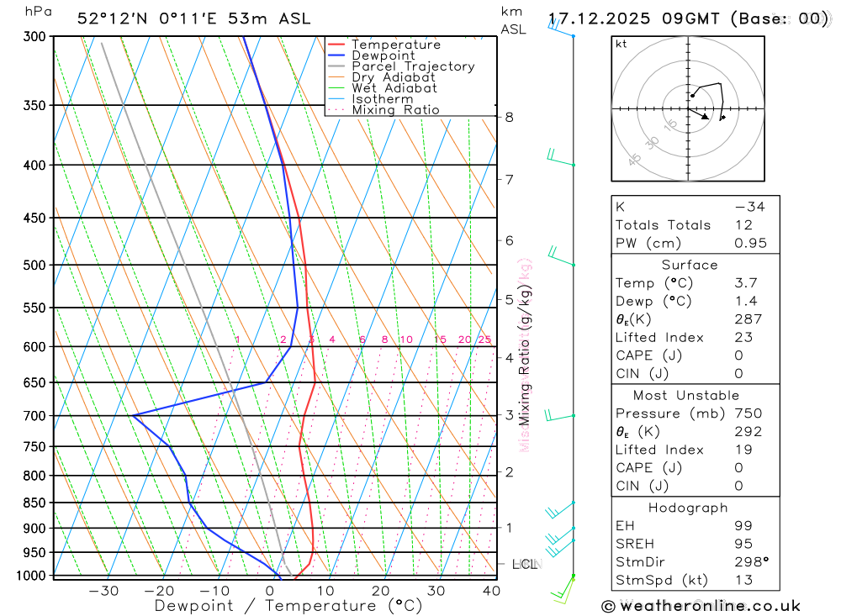Click the pink '25' mixing ratio label

tap(485, 340)
